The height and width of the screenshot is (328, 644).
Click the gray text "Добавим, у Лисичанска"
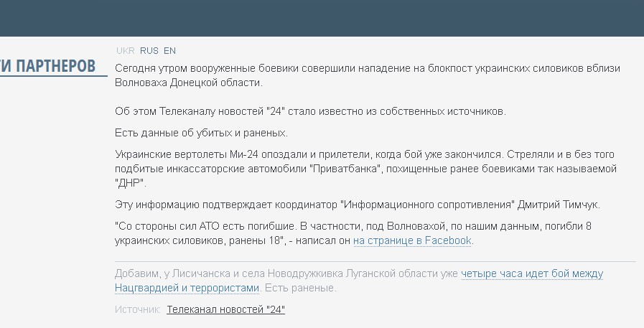tap(286, 274)
